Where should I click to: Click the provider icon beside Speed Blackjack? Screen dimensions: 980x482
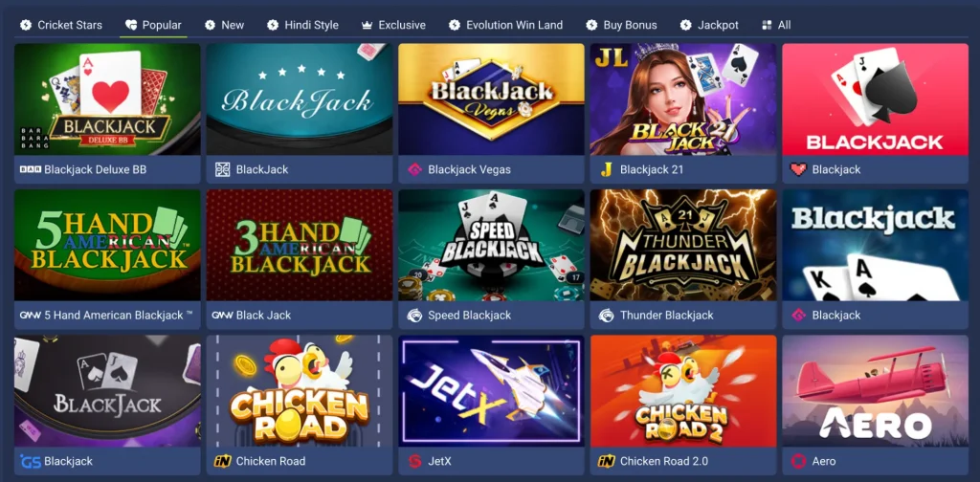click(x=414, y=316)
